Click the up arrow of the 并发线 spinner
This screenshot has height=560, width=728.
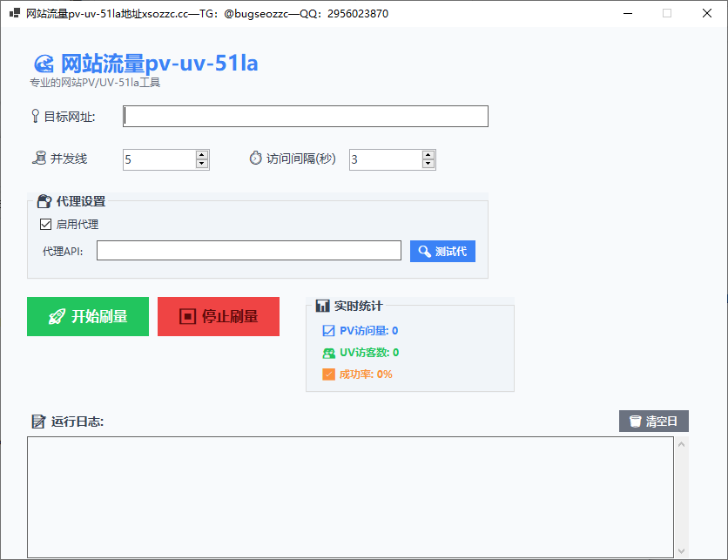201,154
